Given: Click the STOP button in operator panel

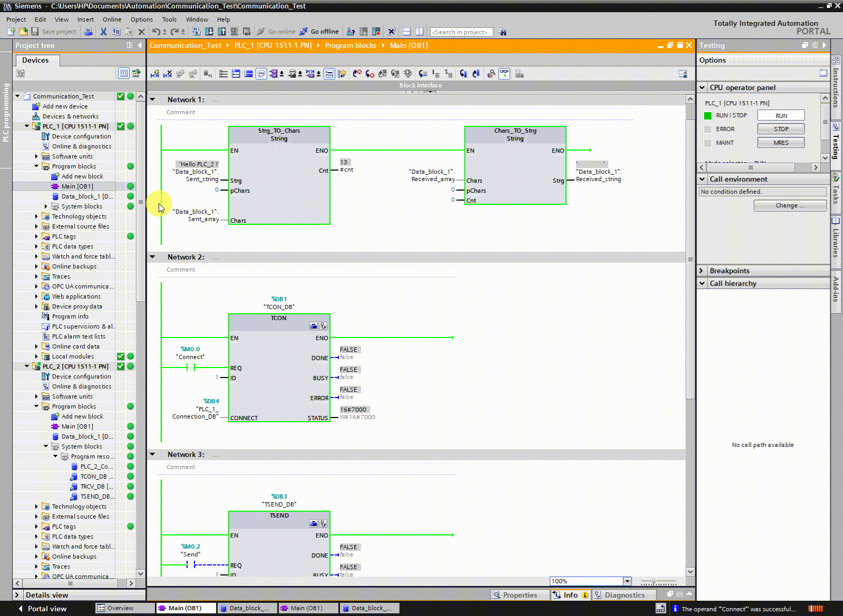Looking at the screenshot, I should (x=781, y=129).
